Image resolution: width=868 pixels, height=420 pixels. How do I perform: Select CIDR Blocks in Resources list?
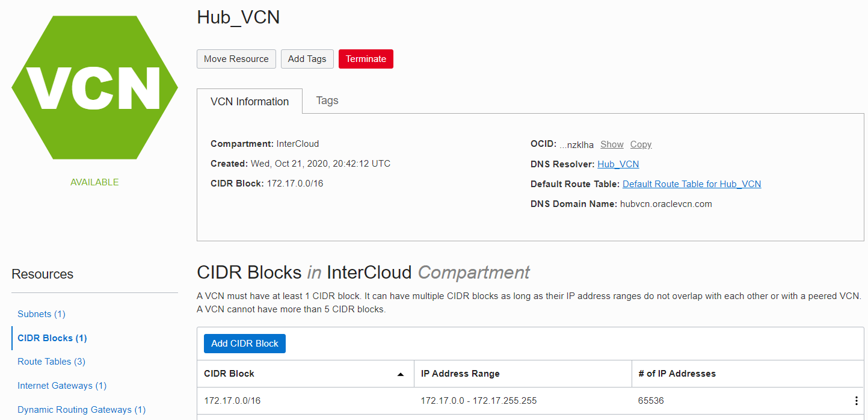pos(52,338)
